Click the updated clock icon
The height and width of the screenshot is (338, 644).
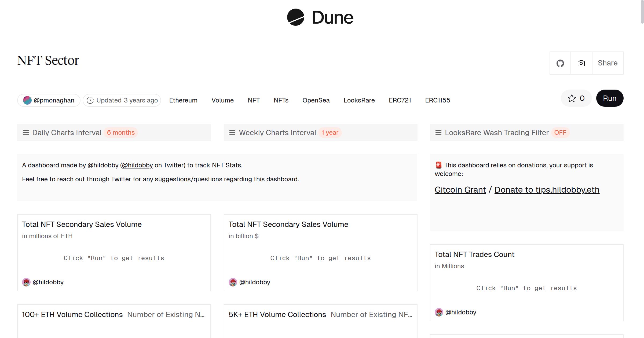coord(90,100)
